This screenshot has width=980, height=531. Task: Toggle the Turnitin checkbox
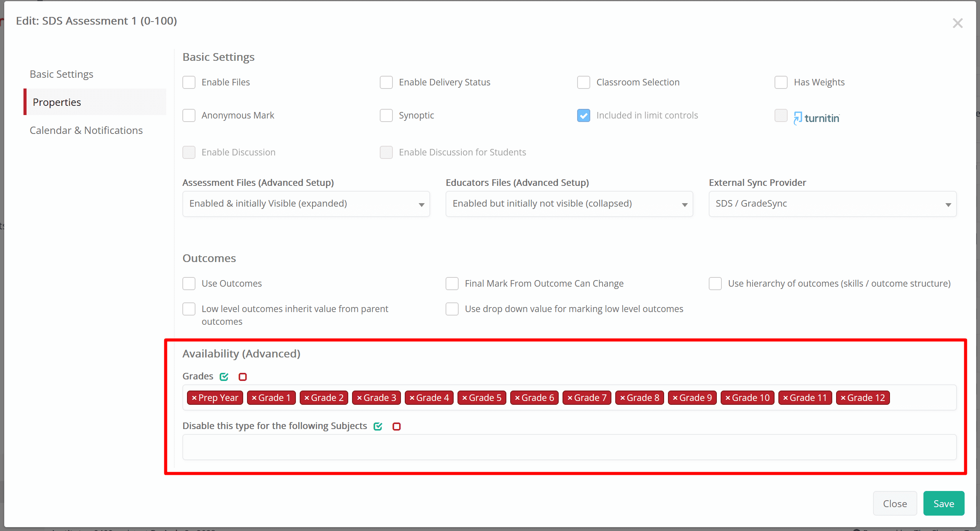pyautogui.click(x=781, y=115)
